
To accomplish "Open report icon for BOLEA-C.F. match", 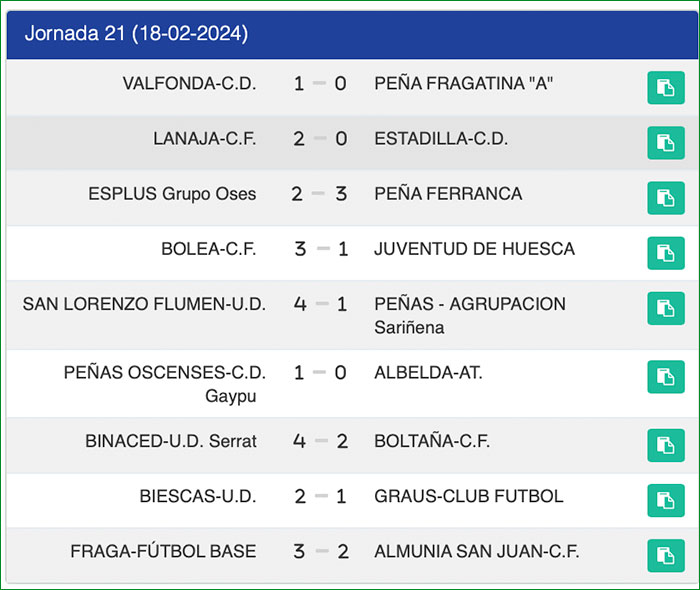I will [665, 253].
